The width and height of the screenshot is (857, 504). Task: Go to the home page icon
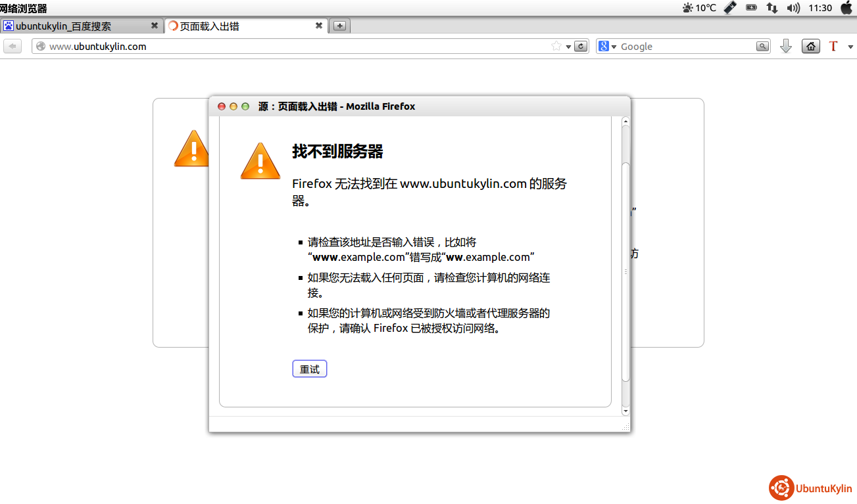click(x=810, y=47)
